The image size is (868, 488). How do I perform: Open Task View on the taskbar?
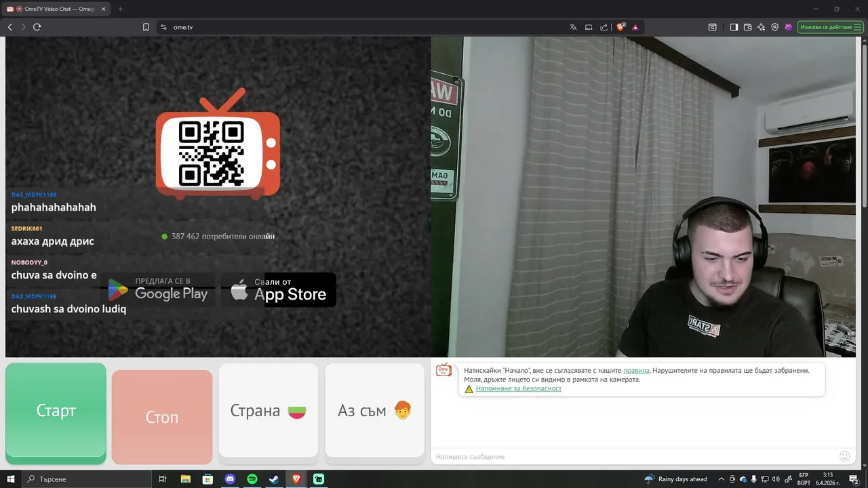[x=163, y=479]
